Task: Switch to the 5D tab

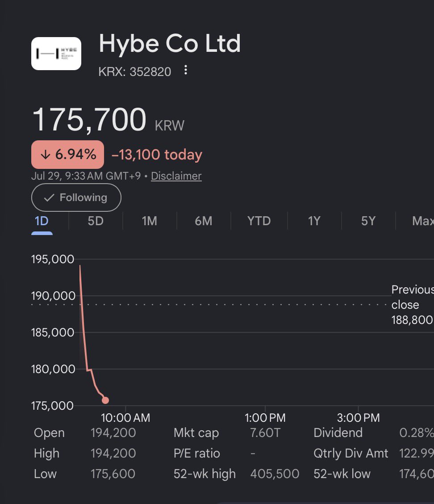Action: (x=96, y=221)
